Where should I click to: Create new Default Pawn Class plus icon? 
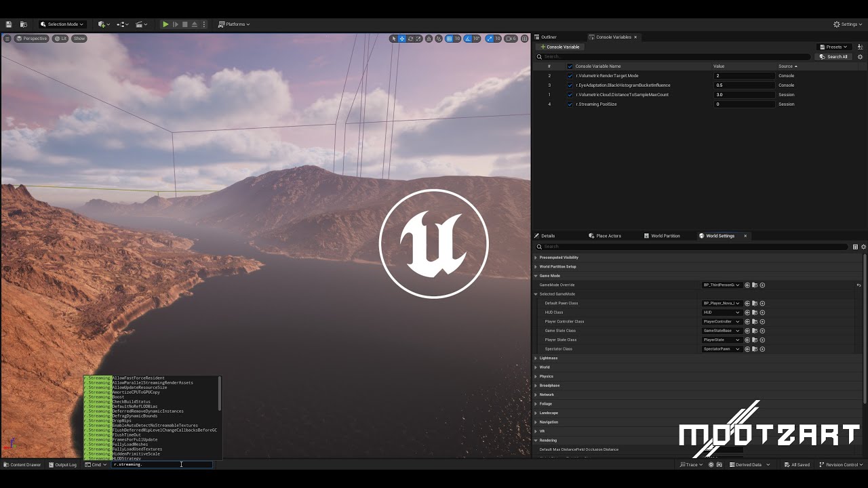point(762,304)
